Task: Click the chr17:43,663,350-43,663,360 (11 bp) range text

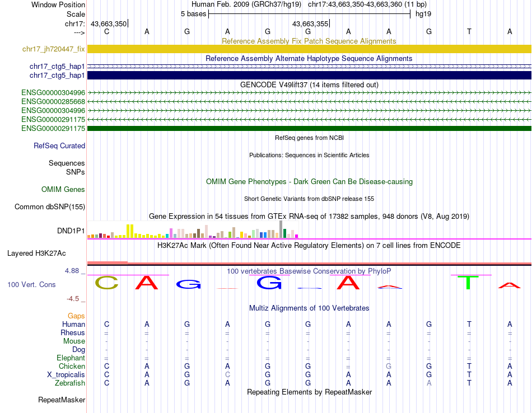Action: (x=367, y=4)
